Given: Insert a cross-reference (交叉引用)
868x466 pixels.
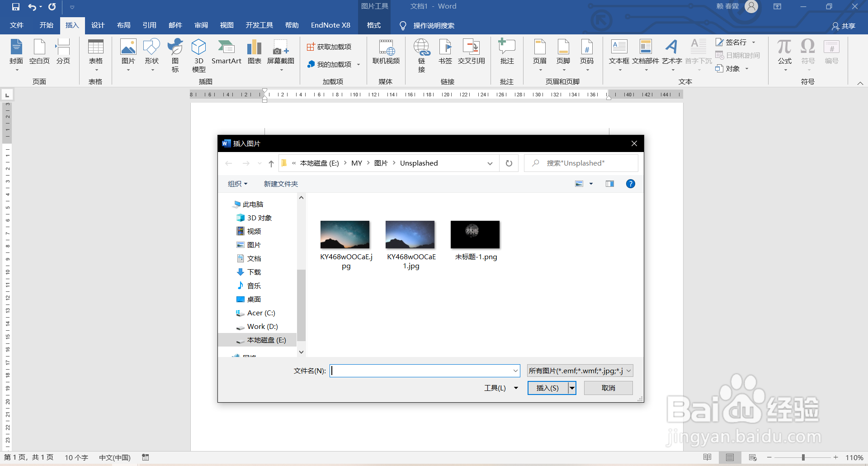Looking at the screenshot, I should [471, 52].
